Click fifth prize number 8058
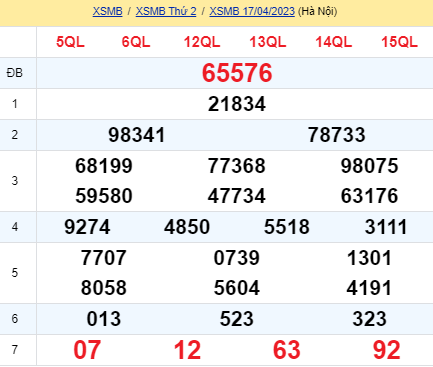The image size is (433, 367). pos(104,288)
